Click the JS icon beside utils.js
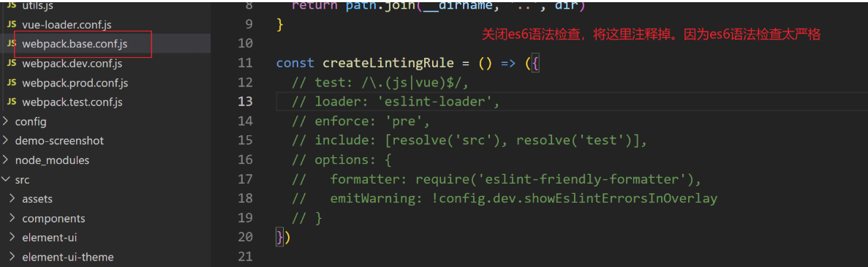This screenshot has height=267, width=868. point(11,6)
